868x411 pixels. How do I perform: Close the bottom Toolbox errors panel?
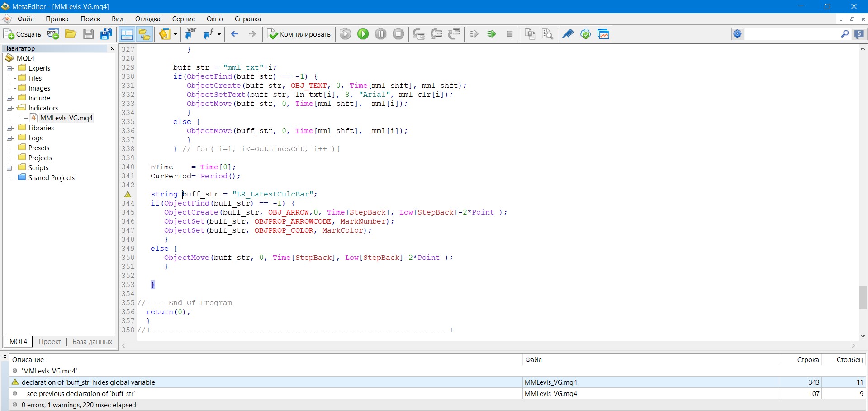pyautogui.click(x=5, y=357)
